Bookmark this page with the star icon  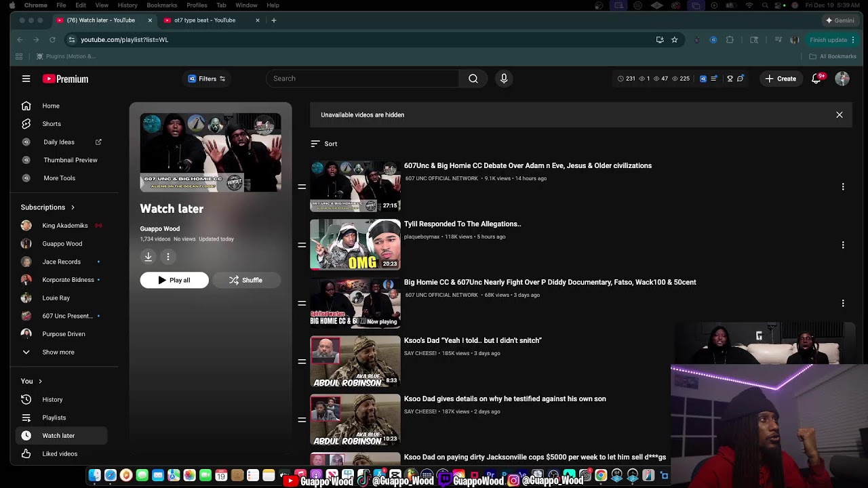coord(674,40)
